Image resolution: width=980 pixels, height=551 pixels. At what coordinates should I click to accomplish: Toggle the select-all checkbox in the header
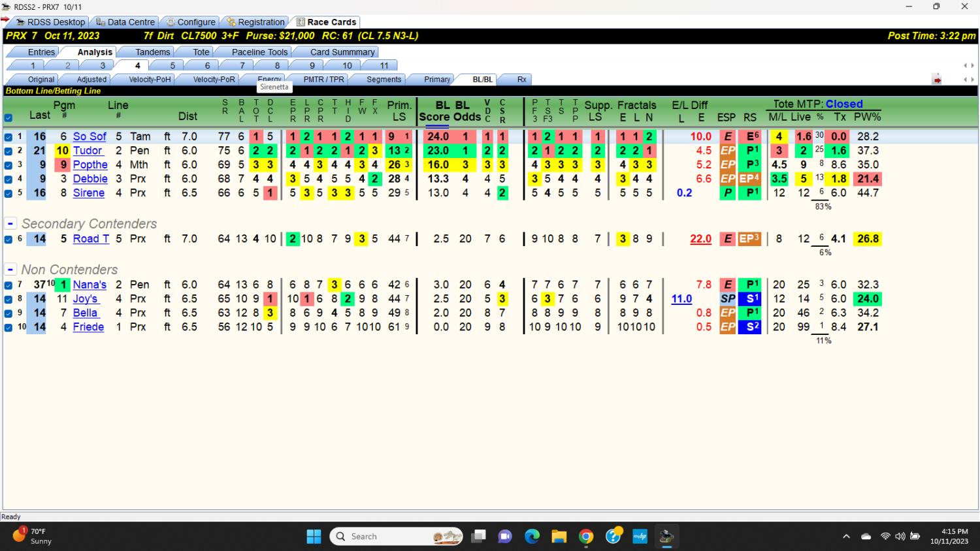(x=8, y=118)
